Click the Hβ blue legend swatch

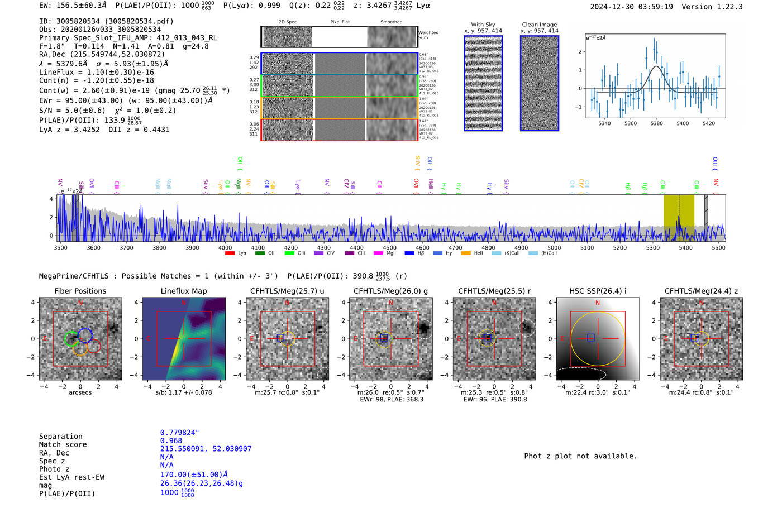(409, 253)
